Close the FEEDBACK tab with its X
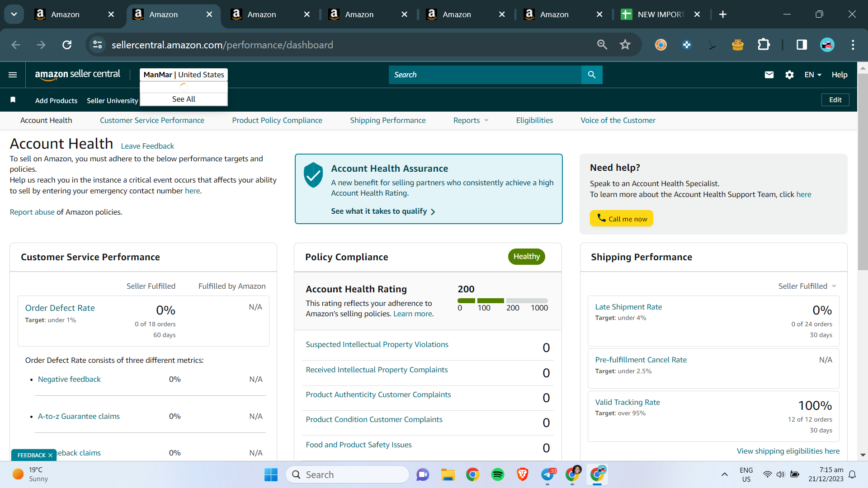The height and width of the screenshot is (488, 868). pos(50,455)
